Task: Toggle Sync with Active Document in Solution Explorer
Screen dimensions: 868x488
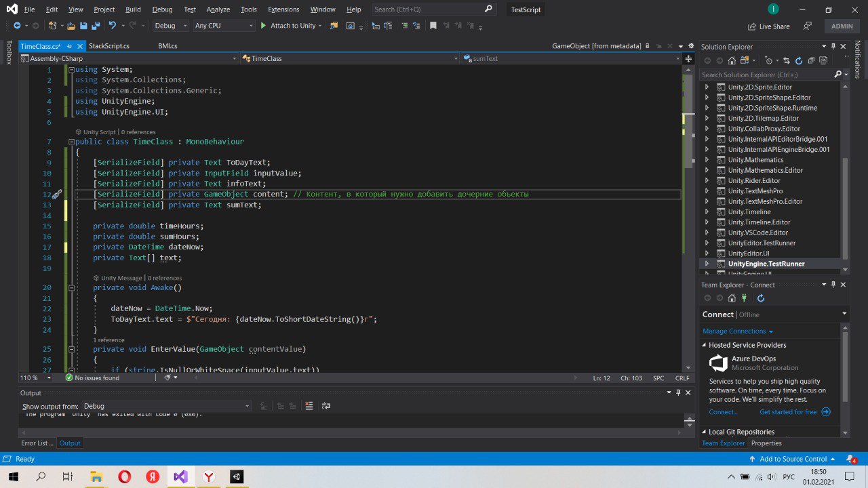Action: (x=787, y=61)
